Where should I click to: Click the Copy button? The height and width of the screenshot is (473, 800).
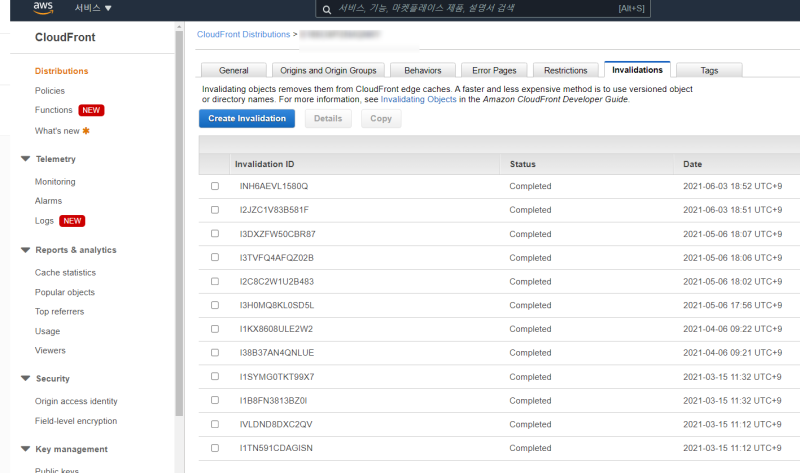[381, 118]
